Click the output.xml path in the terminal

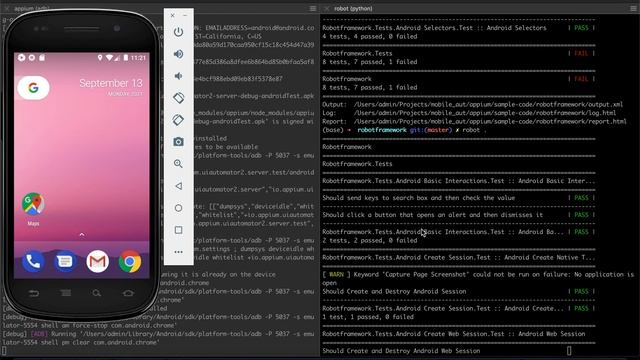488,104
